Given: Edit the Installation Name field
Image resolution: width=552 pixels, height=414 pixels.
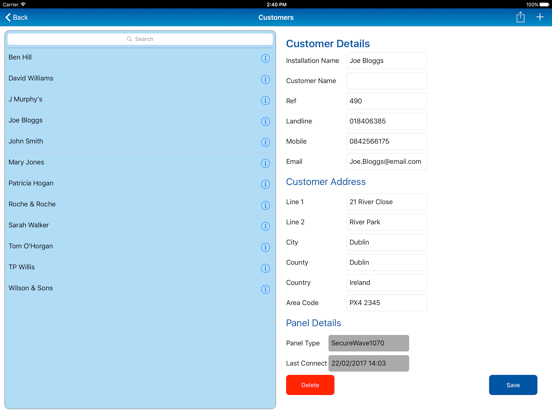Looking at the screenshot, I should pyautogui.click(x=387, y=61).
